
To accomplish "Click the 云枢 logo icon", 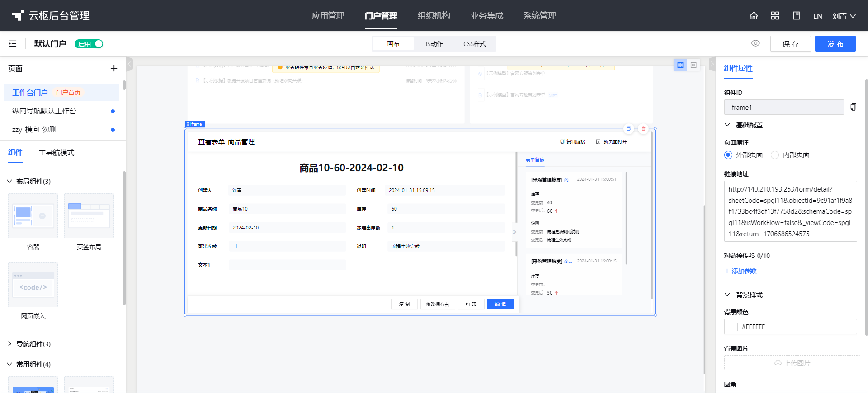I will click(x=18, y=16).
